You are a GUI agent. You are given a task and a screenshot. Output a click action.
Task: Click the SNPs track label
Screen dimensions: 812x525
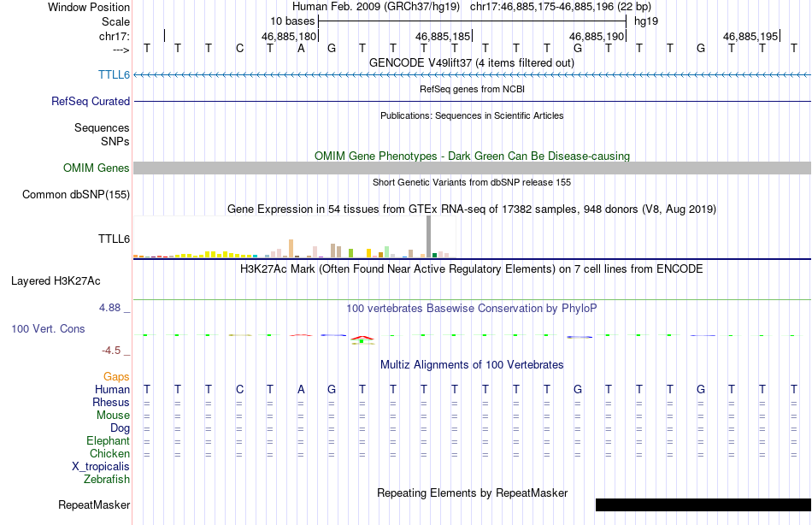tap(115, 141)
